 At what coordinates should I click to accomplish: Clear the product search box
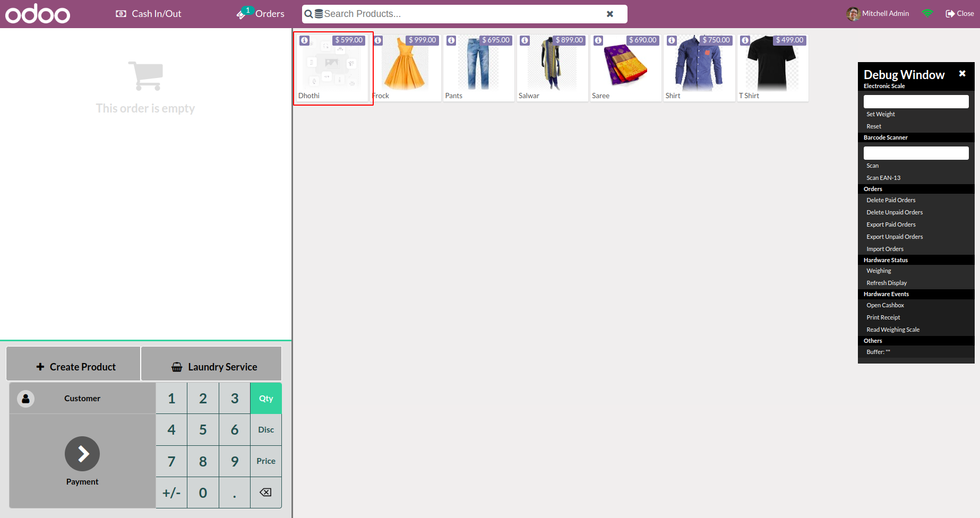coord(610,14)
